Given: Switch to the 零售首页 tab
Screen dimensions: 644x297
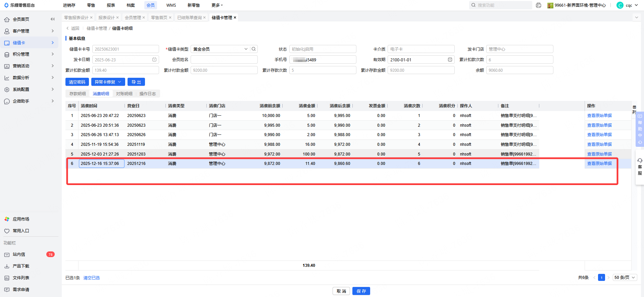Looking at the screenshot, I should coord(159,18).
